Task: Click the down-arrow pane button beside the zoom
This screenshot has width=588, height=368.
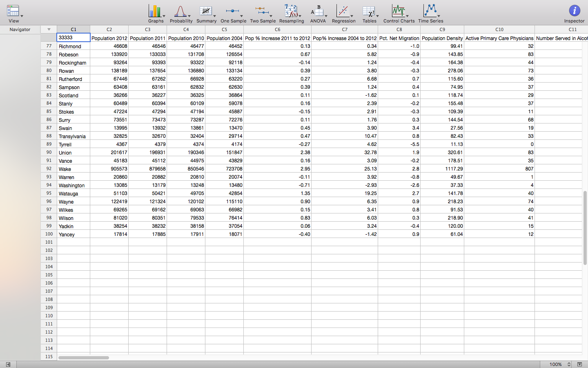Action: 579,364
